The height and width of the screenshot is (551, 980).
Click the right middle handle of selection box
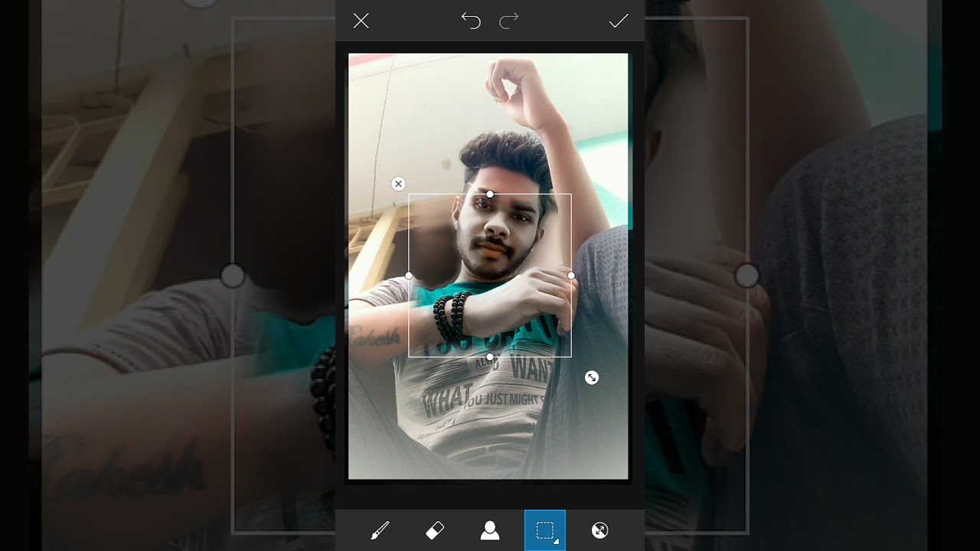pos(571,275)
